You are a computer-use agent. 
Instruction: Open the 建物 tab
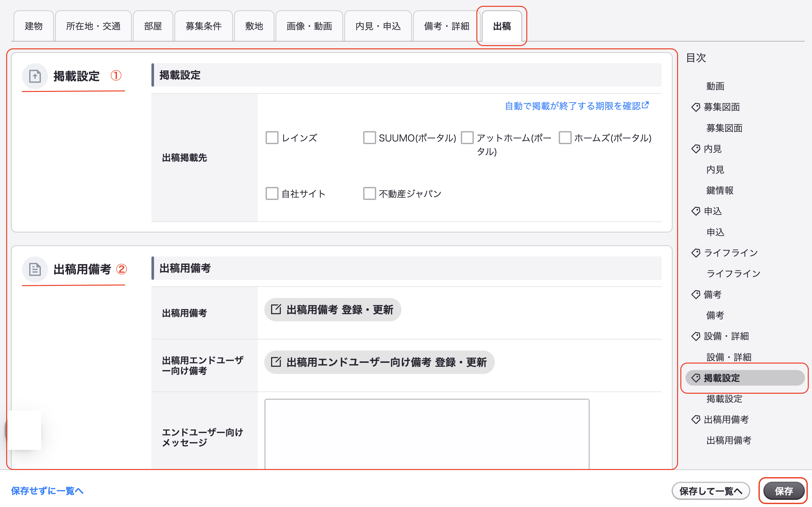33,26
